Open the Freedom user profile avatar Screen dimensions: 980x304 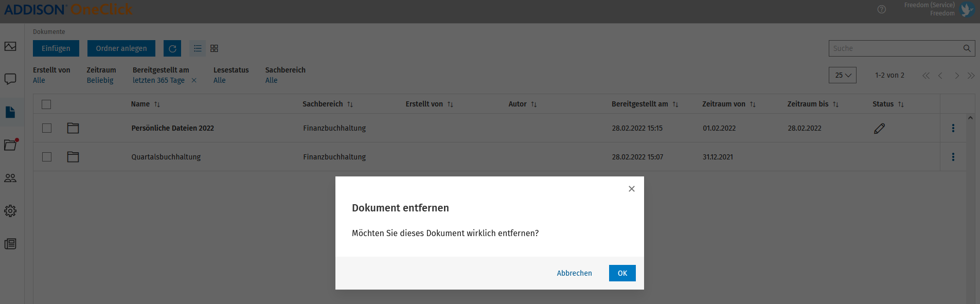click(x=967, y=9)
